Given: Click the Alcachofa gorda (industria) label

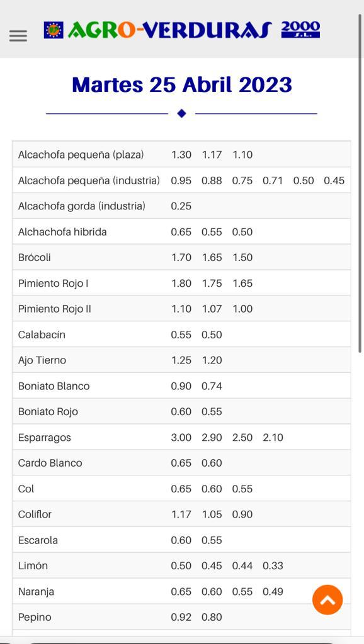Looking at the screenshot, I should pos(82,206).
